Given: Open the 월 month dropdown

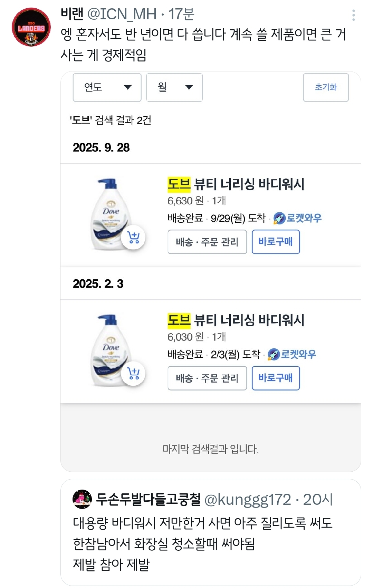Looking at the screenshot, I should click(x=174, y=87).
